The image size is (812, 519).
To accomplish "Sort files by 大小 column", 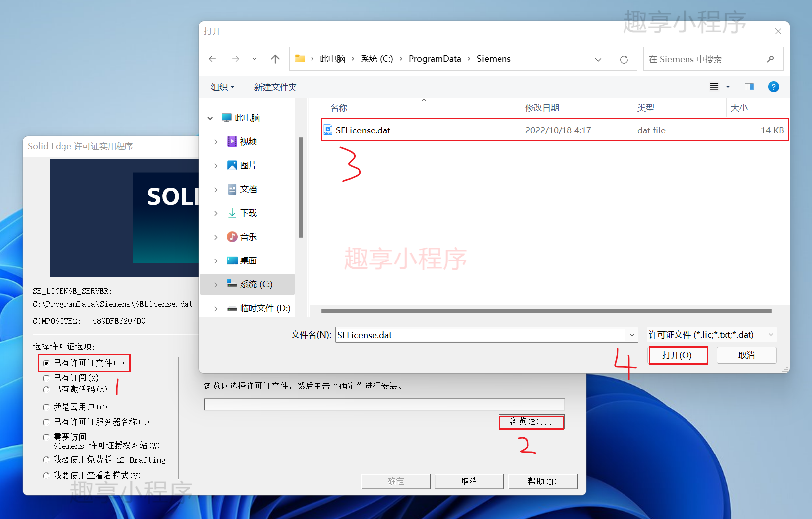I will pyautogui.click(x=739, y=108).
